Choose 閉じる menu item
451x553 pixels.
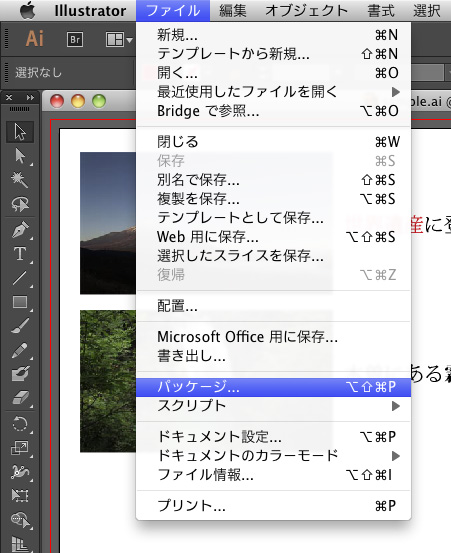click(x=273, y=142)
